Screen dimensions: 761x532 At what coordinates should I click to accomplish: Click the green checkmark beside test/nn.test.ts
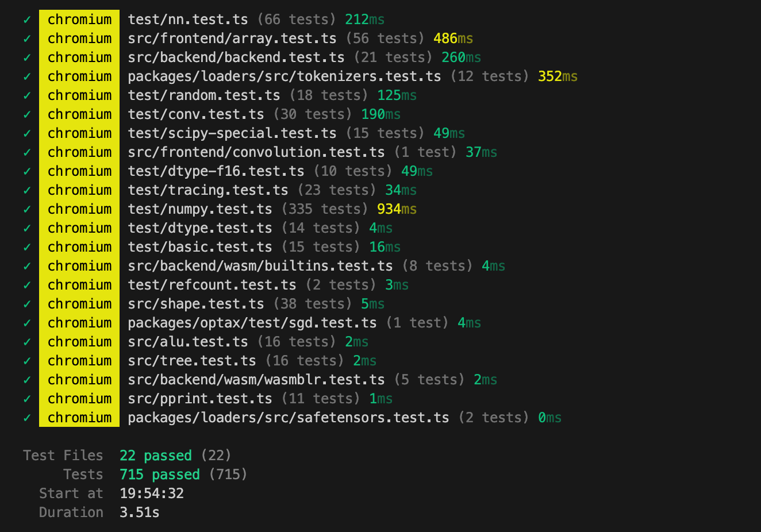[27, 20]
